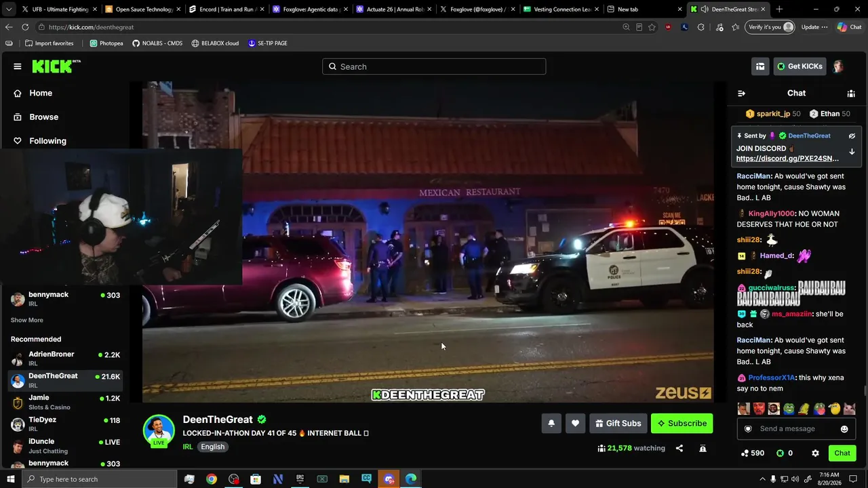Click the zoom magnifier in address bar
The height and width of the screenshot is (488, 868).
pyautogui.click(x=626, y=27)
